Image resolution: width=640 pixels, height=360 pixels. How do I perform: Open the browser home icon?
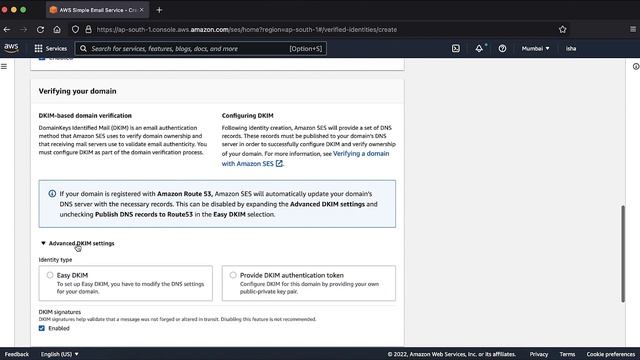point(57,29)
